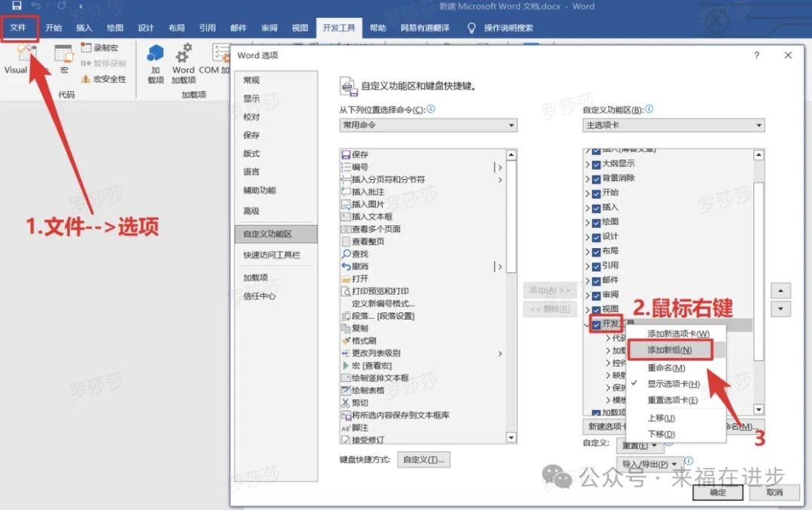Image resolution: width=812 pixels, height=510 pixels.
Task: Choose 重命名(M) in context menu
Action: [x=666, y=368]
